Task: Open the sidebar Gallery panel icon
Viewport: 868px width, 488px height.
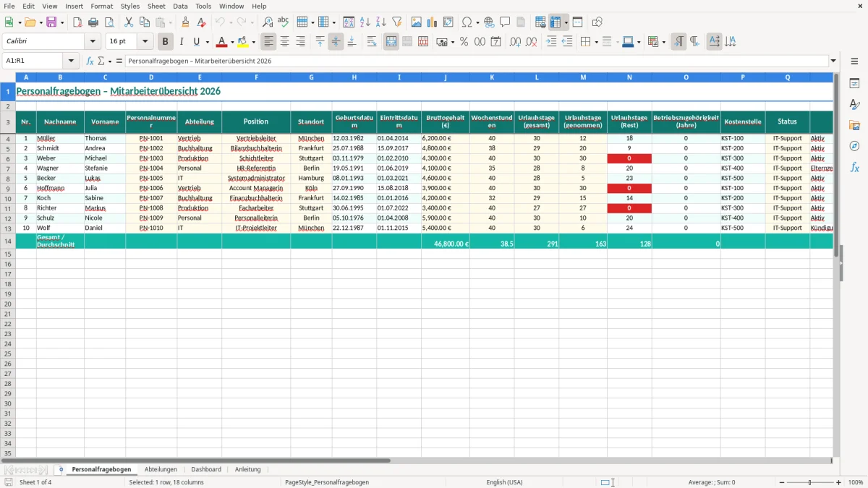Action: (854, 125)
